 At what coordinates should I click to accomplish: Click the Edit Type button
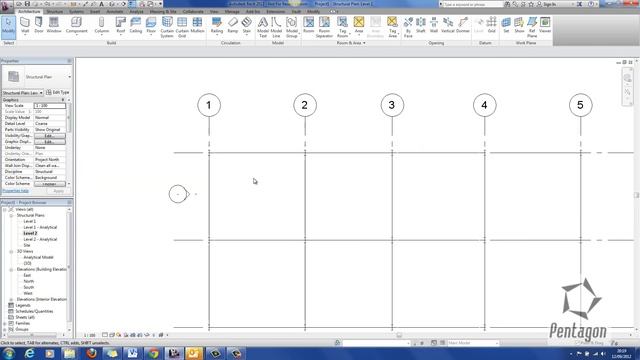coord(58,93)
